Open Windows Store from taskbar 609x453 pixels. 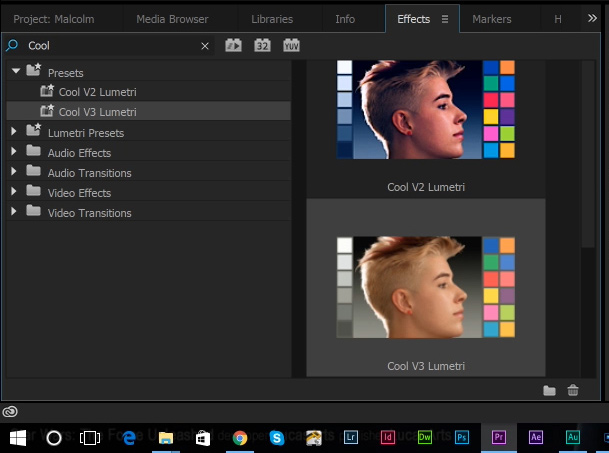pyautogui.click(x=203, y=438)
